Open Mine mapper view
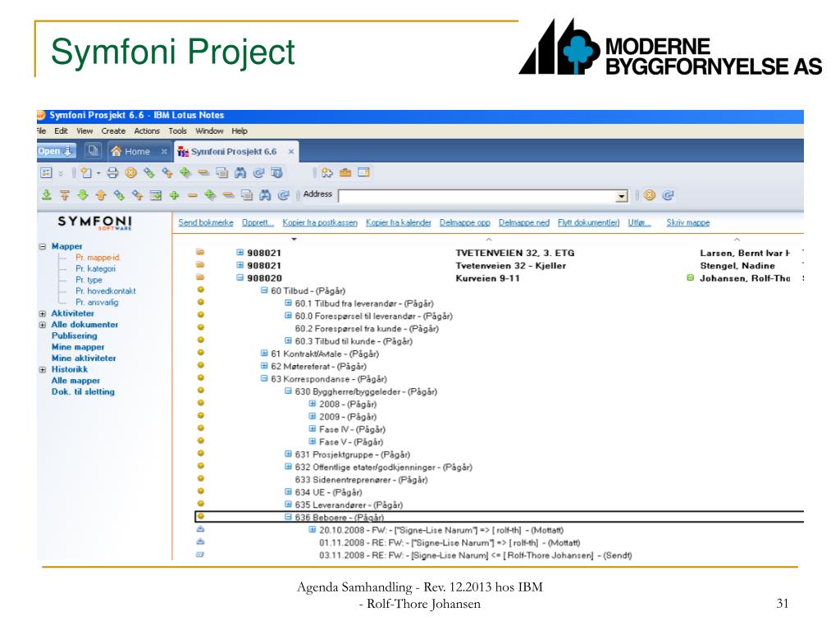 78,347
